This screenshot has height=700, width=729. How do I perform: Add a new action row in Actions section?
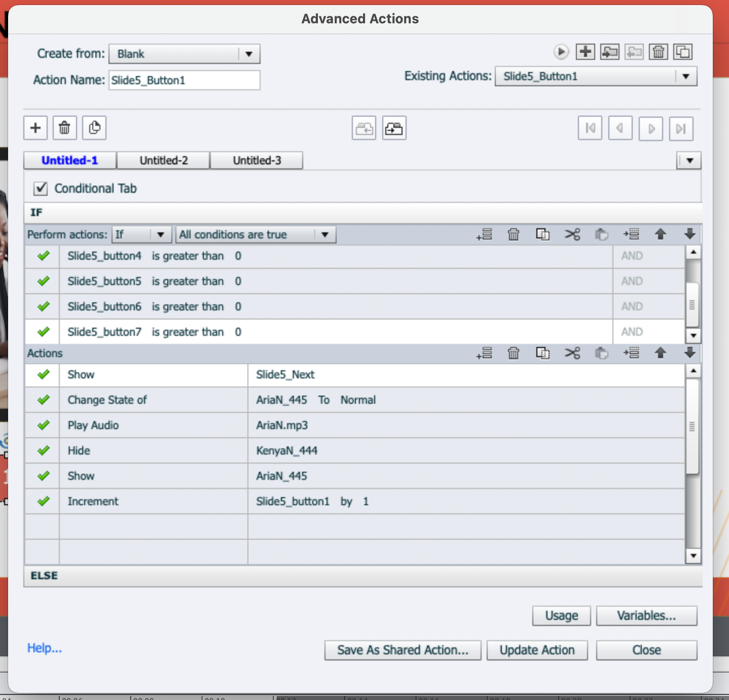[484, 353]
